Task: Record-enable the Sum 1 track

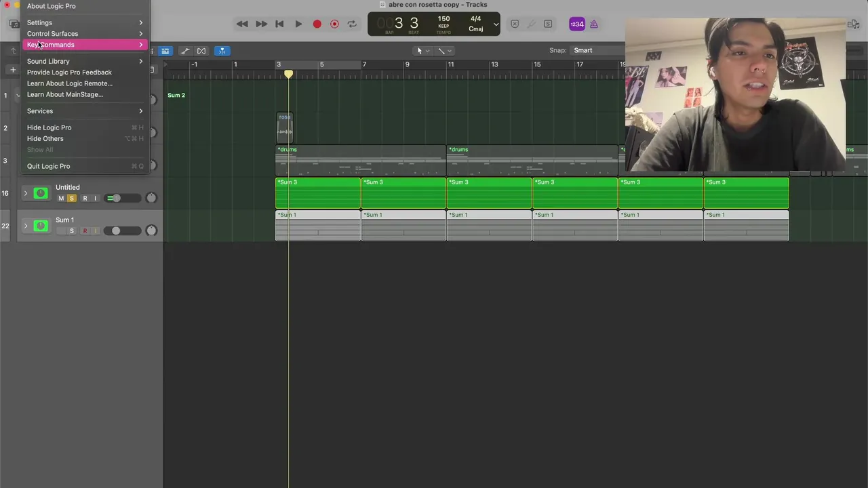Action: tap(85, 231)
